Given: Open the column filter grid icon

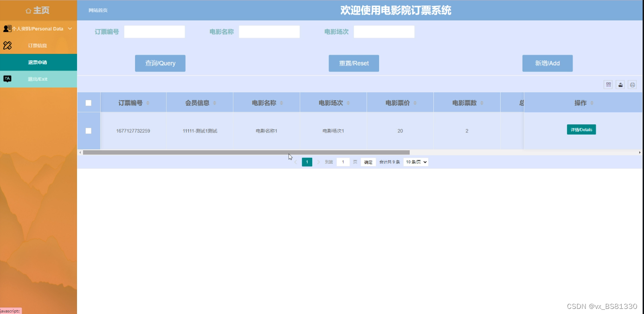Looking at the screenshot, I should (608, 84).
